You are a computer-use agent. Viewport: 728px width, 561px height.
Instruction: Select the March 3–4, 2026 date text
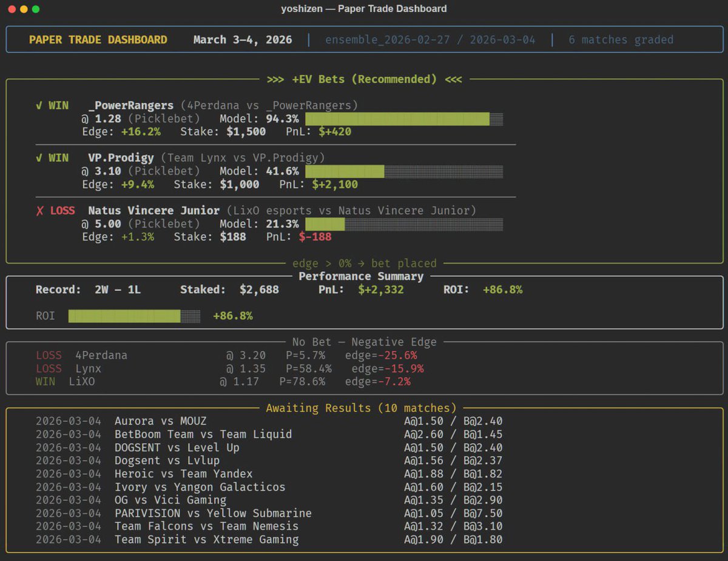click(243, 40)
